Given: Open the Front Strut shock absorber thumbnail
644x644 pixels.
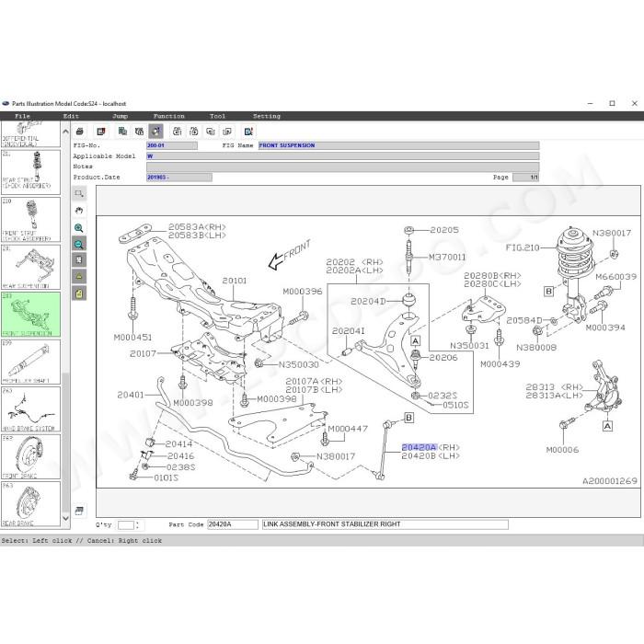Looking at the screenshot, I should pyautogui.click(x=30, y=219).
